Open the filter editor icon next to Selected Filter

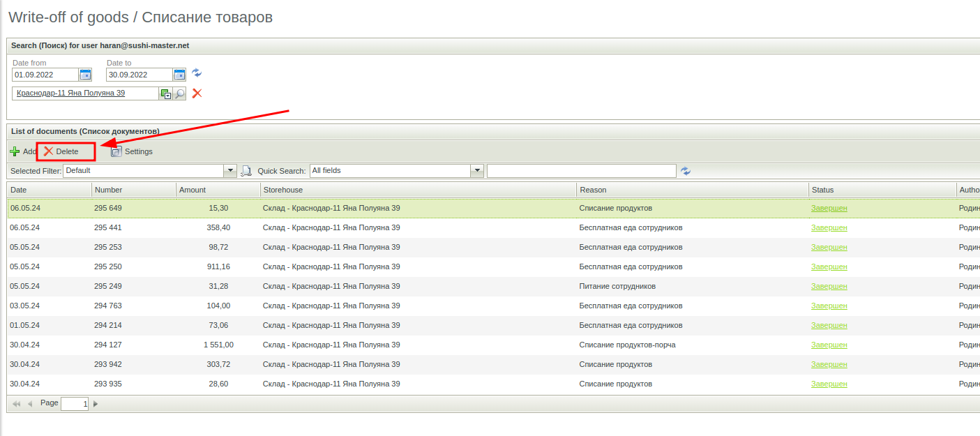pyautogui.click(x=246, y=171)
